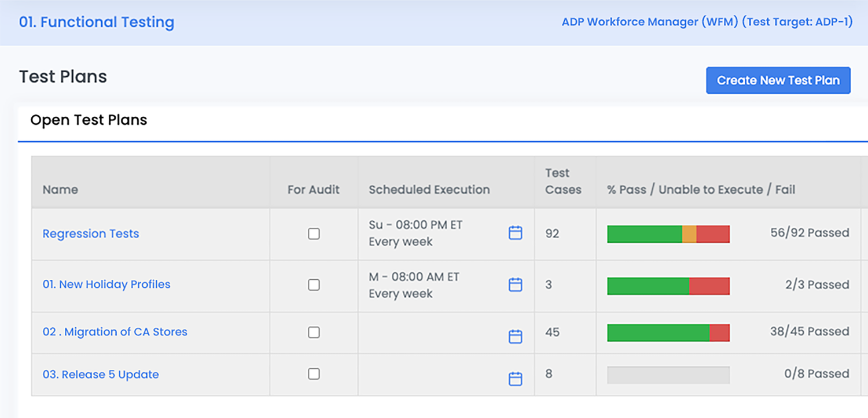The width and height of the screenshot is (868, 418).
Task: Click the 01. Functional Testing header link
Action: [x=95, y=22]
